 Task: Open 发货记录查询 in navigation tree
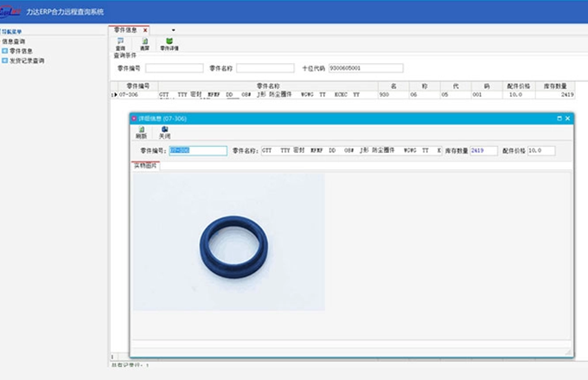[27, 60]
